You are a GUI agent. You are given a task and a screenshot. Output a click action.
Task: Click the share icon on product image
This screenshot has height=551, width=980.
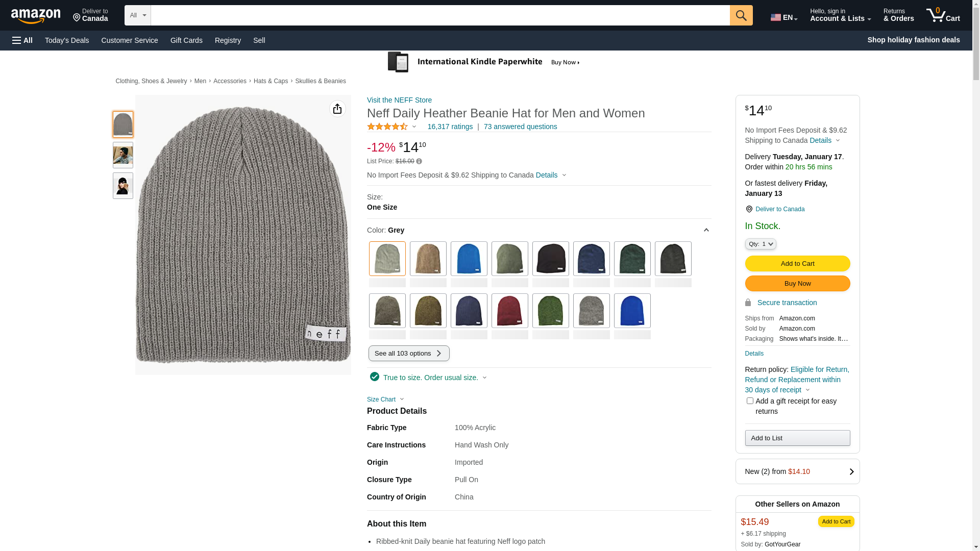click(337, 109)
